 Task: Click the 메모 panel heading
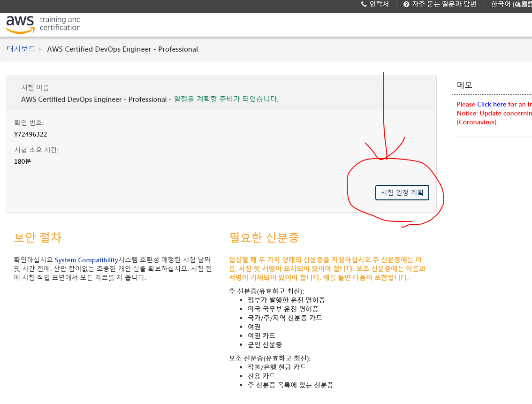[464, 85]
